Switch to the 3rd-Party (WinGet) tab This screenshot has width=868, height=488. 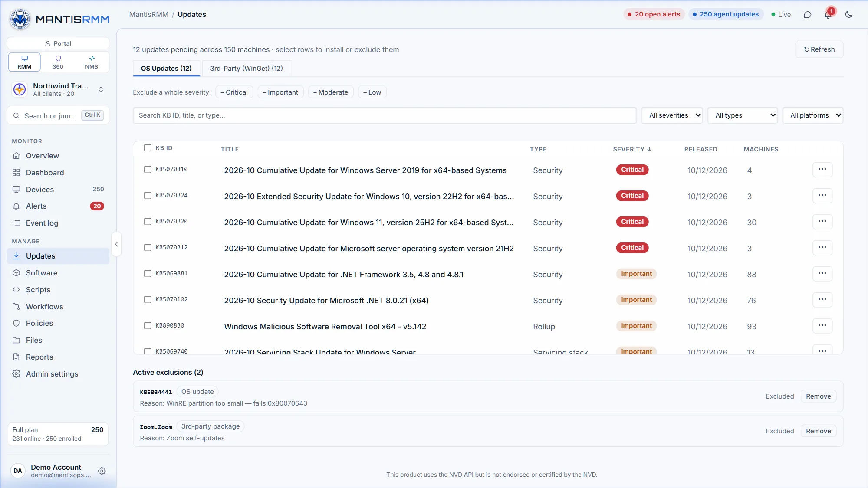tap(247, 69)
